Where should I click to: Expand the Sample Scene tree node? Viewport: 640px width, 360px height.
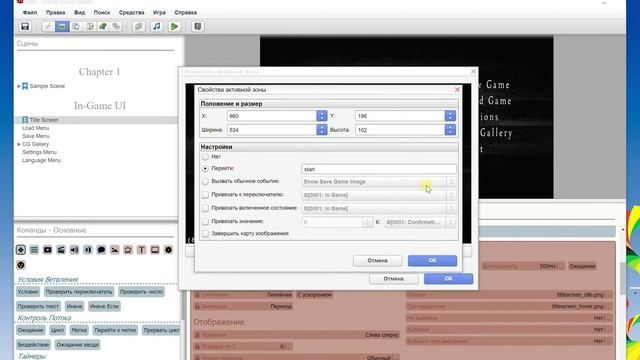coord(19,86)
